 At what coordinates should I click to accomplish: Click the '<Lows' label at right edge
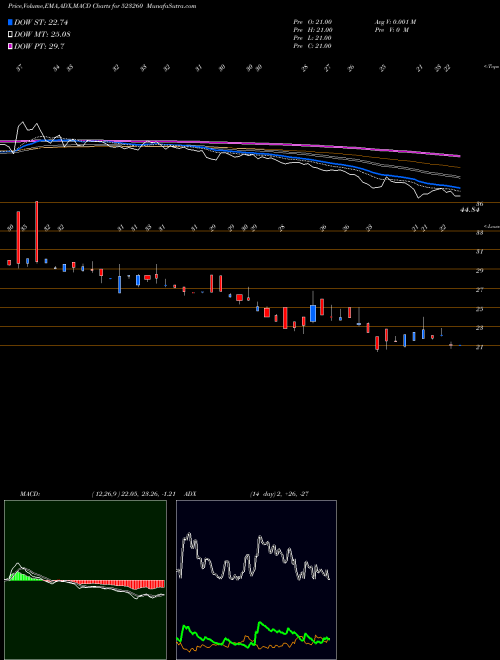click(x=491, y=226)
